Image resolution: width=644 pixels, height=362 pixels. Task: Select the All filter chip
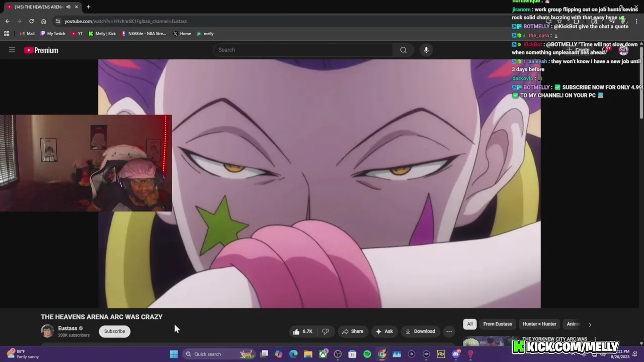[470, 324]
